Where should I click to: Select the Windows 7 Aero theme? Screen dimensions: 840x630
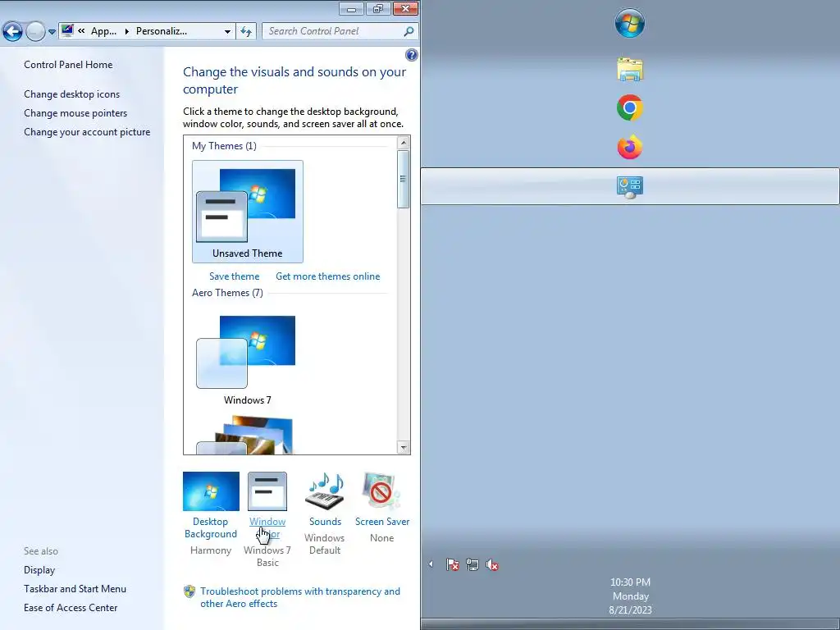pyautogui.click(x=248, y=360)
